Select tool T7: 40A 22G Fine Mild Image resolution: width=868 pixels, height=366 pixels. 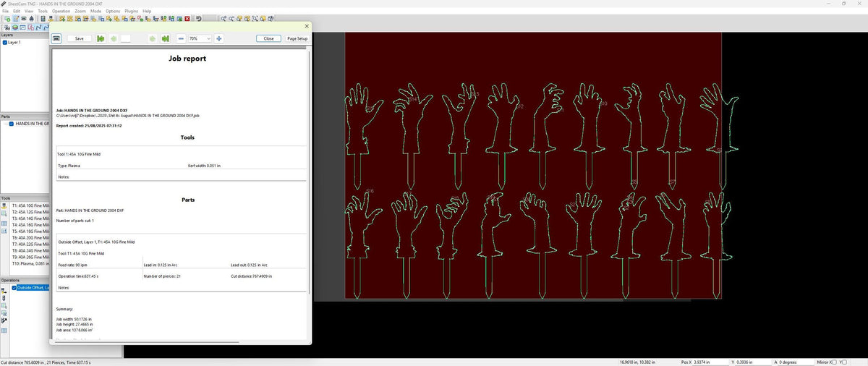coord(30,243)
